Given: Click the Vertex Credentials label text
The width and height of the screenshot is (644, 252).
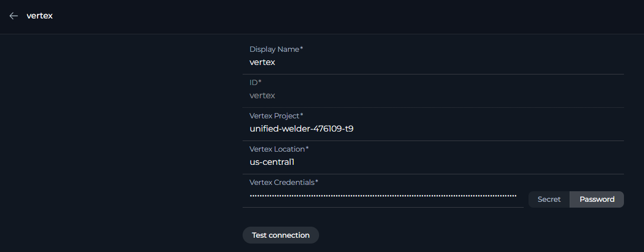Looking at the screenshot, I should [282, 182].
